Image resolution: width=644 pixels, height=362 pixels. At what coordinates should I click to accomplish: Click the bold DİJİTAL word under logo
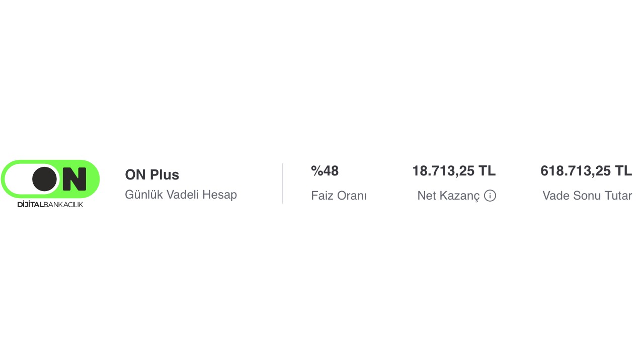[30, 205]
